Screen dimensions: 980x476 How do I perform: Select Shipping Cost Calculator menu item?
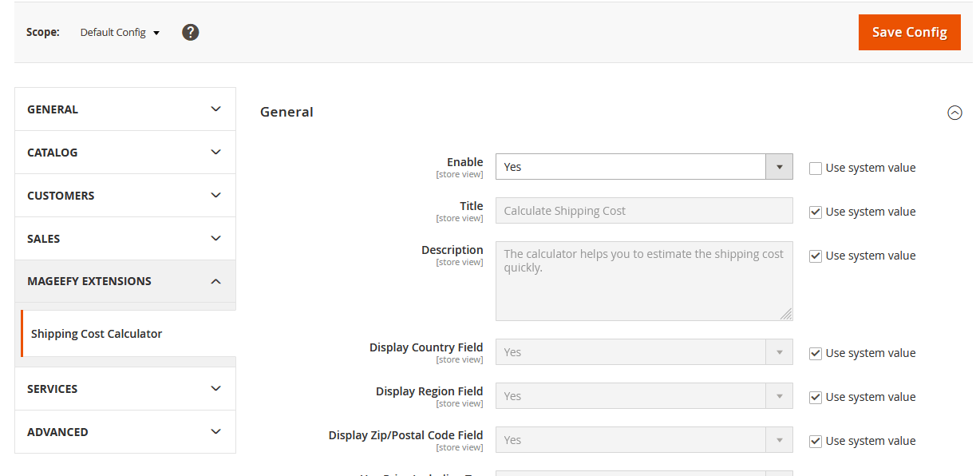97,334
